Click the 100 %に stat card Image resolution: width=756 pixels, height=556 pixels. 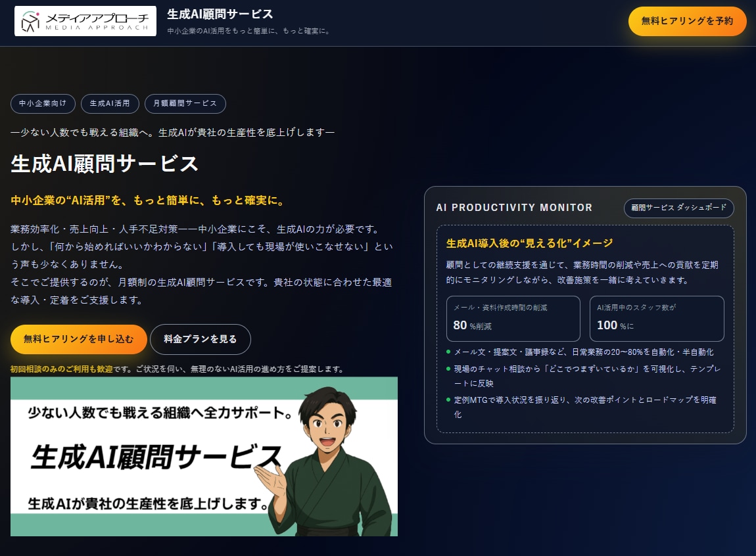(657, 319)
